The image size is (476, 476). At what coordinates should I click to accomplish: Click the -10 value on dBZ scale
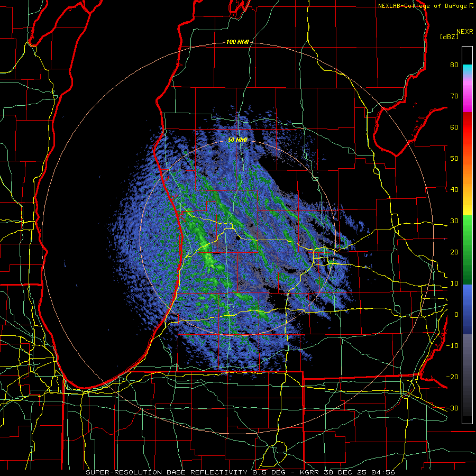(452, 346)
